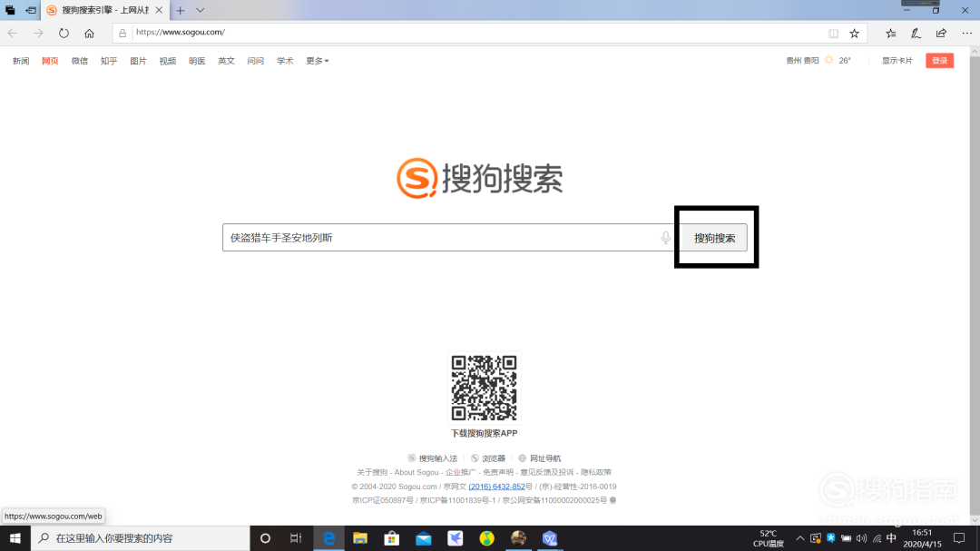980x551 pixels.
Task: Switch to the 知乎 search tab
Action: pos(109,61)
